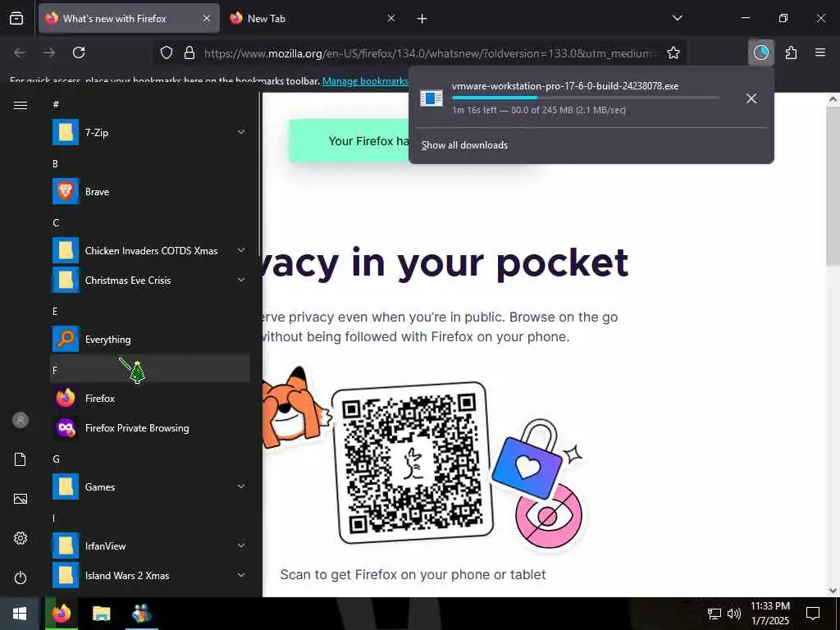Click the two-people app taskbar icon
Viewport: 840px width, 630px height.
pyautogui.click(x=141, y=614)
